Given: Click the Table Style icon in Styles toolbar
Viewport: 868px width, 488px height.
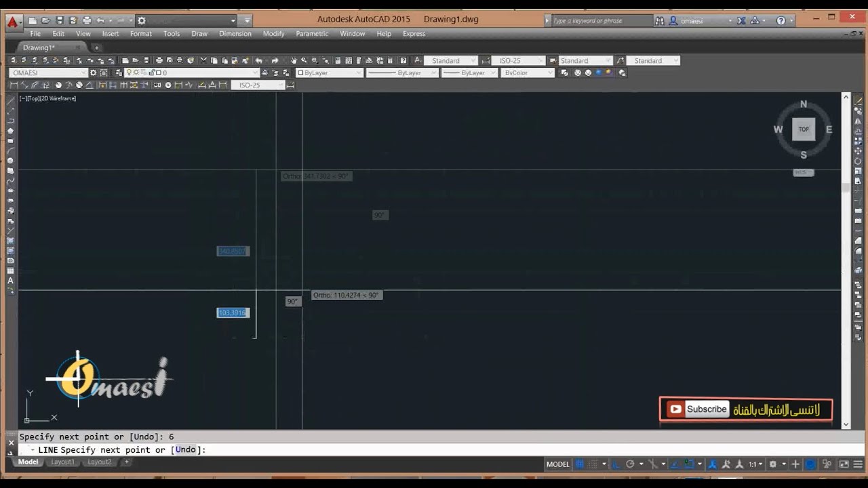Looking at the screenshot, I should [552, 60].
